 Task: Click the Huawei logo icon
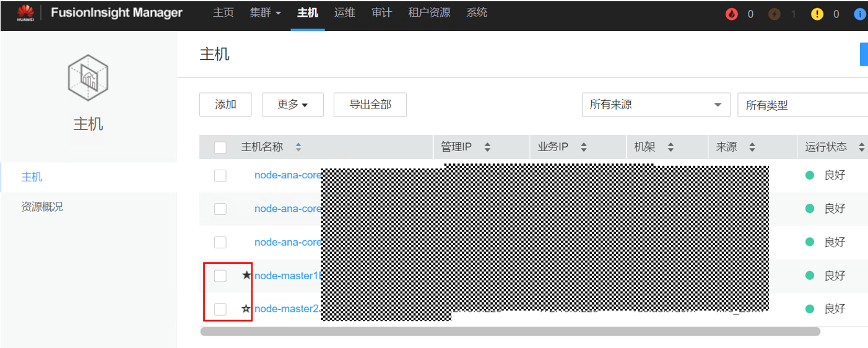click(x=25, y=14)
